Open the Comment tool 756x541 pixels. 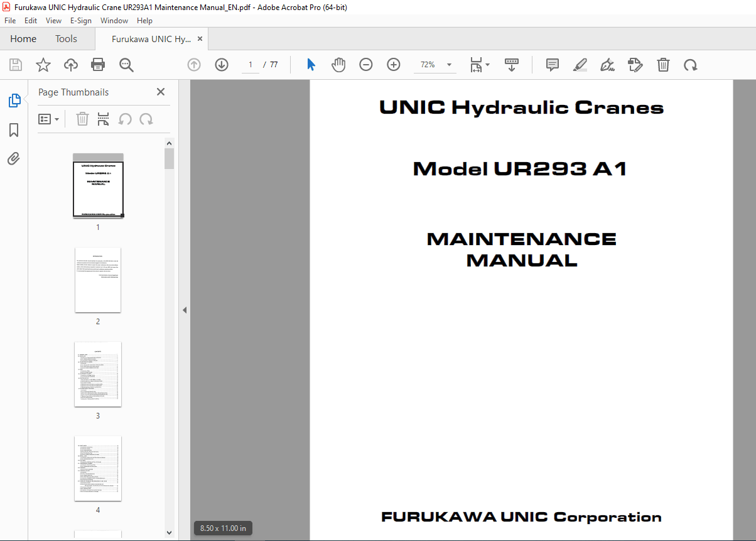(552, 65)
